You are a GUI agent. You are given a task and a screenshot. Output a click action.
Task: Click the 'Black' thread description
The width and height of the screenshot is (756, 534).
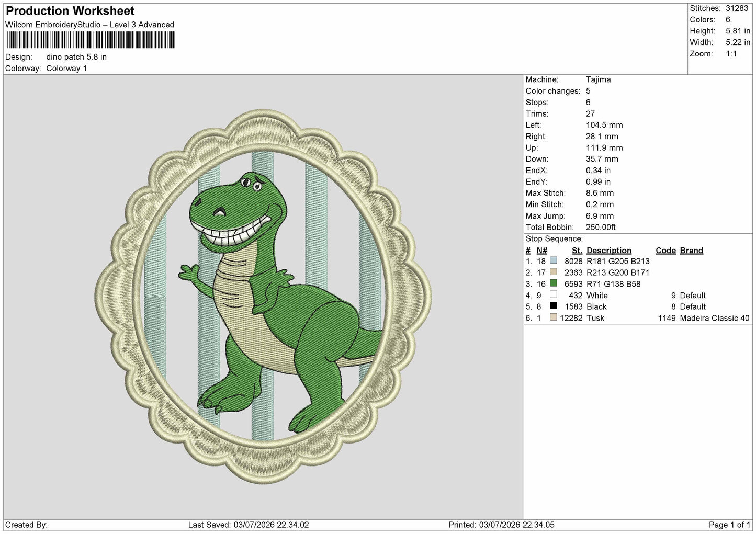coord(596,306)
